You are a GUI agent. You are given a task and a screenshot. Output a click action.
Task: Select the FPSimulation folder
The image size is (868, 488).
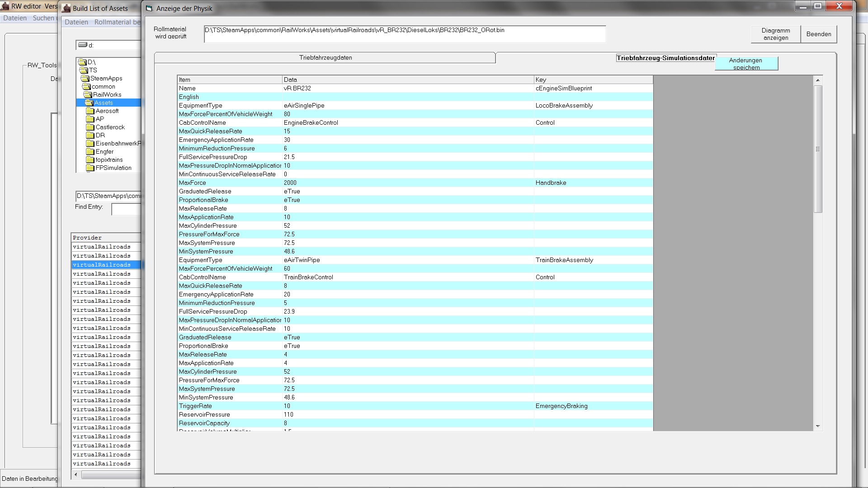click(x=113, y=168)
